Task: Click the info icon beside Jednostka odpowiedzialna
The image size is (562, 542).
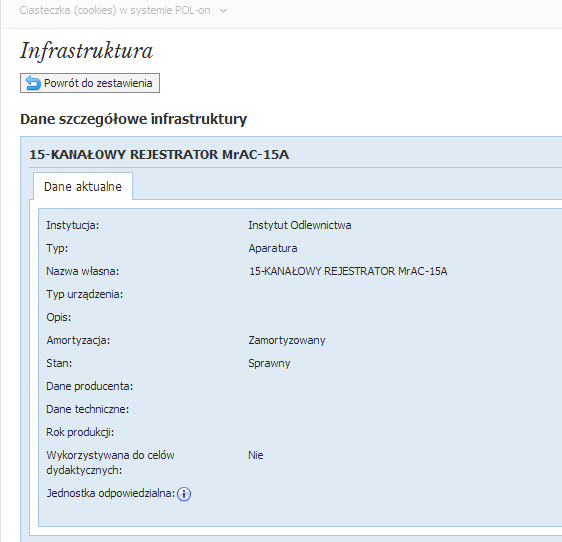Action: 184,494
